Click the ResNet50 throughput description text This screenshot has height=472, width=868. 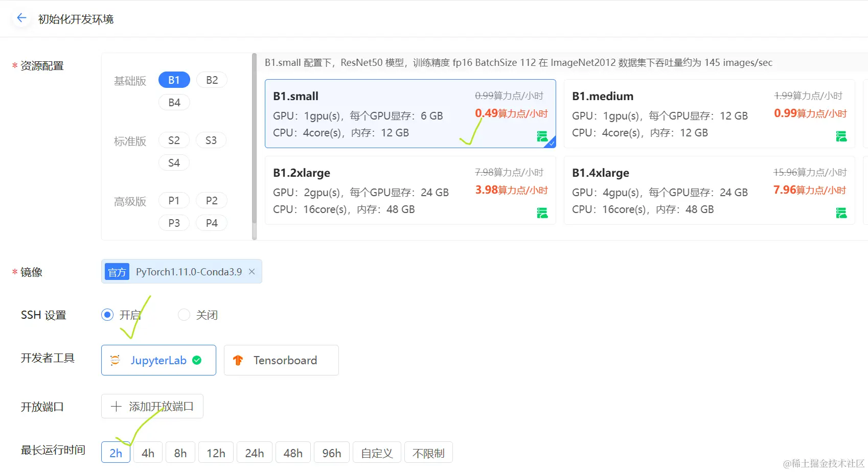pos(518,62)
